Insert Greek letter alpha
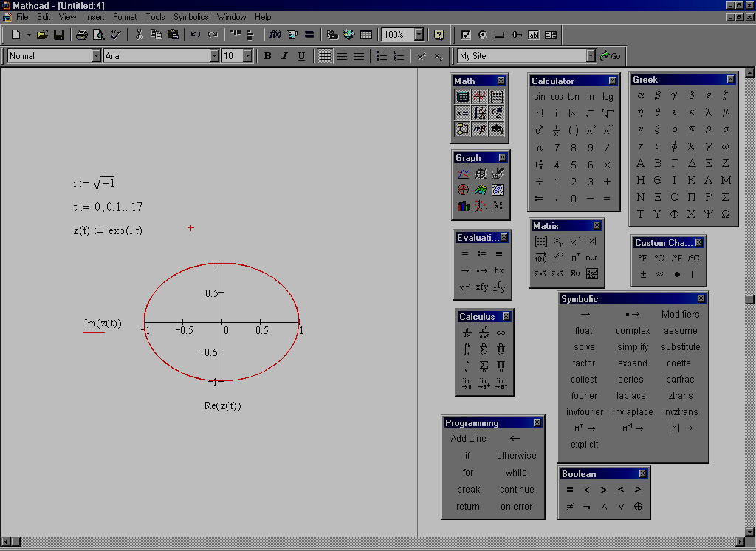 [x=640, y=95]
